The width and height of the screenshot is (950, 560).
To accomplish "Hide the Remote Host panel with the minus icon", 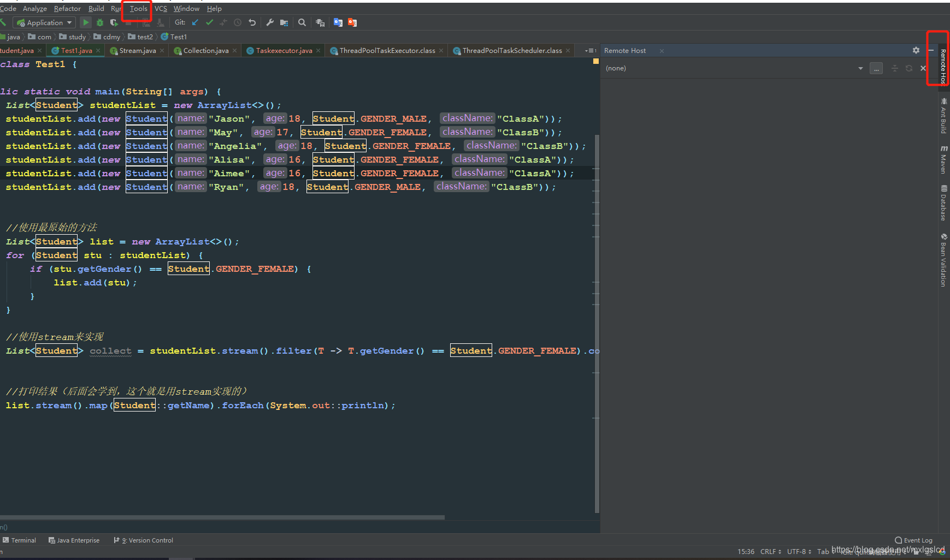I will (x=931, y=50).
